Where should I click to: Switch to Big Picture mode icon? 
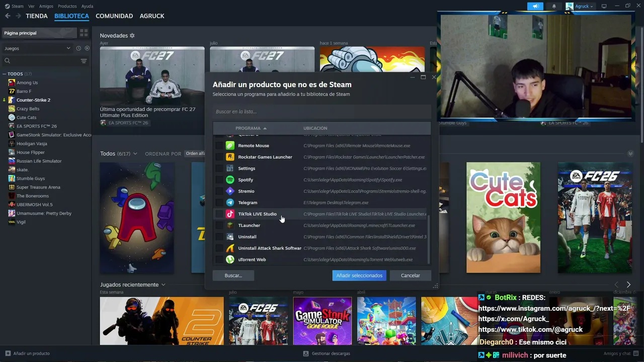(x=604, y=6)
